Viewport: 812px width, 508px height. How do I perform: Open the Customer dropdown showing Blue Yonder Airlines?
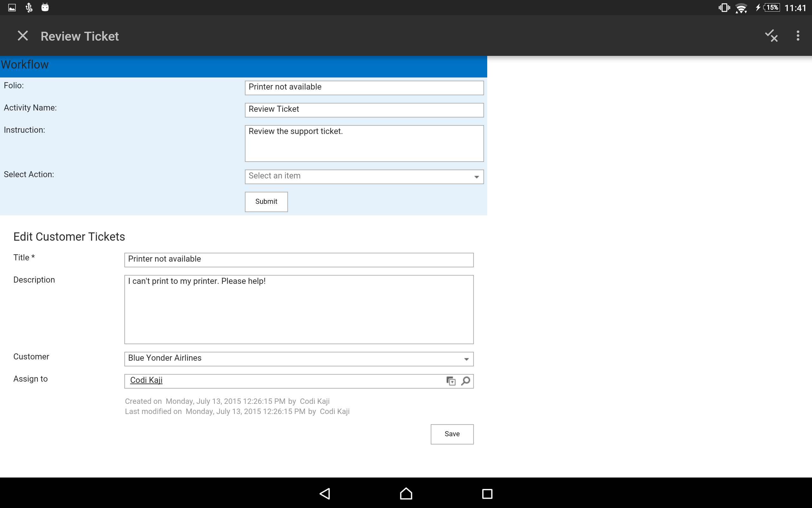[298, 359]
